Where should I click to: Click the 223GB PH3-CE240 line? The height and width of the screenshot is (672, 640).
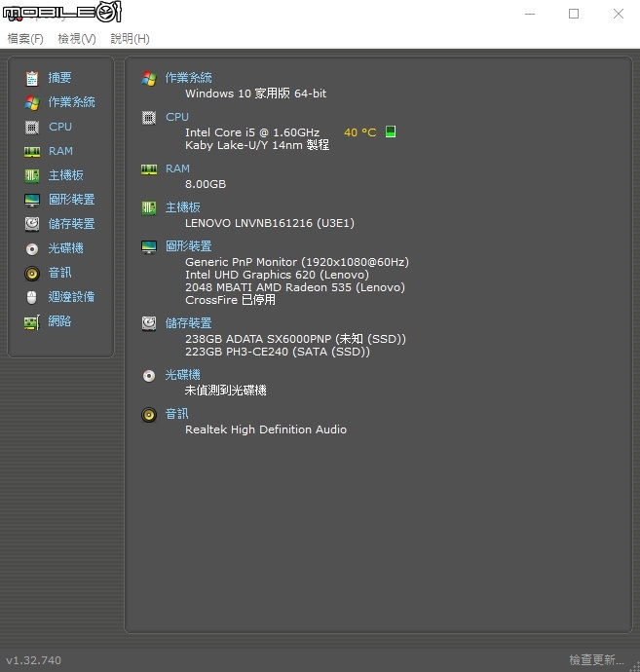278,352
